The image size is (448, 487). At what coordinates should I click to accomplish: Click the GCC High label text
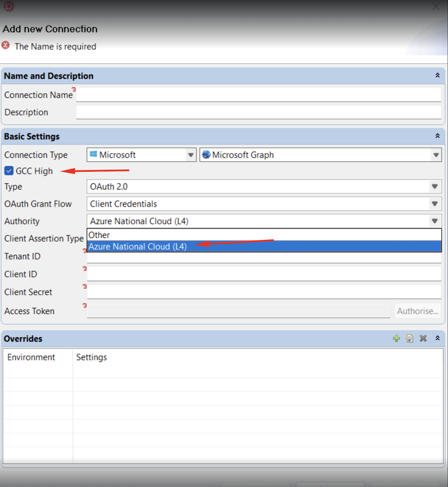pyautogui.click(x=34, y=171)
